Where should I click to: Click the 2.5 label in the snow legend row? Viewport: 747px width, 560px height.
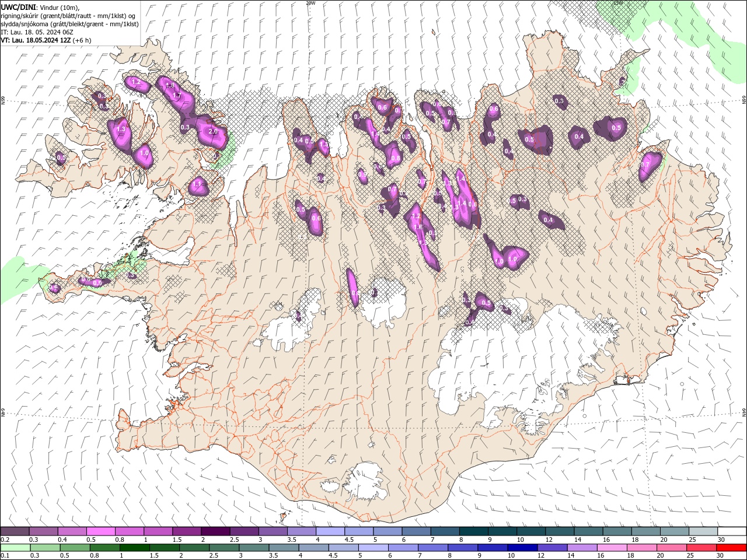234,540
